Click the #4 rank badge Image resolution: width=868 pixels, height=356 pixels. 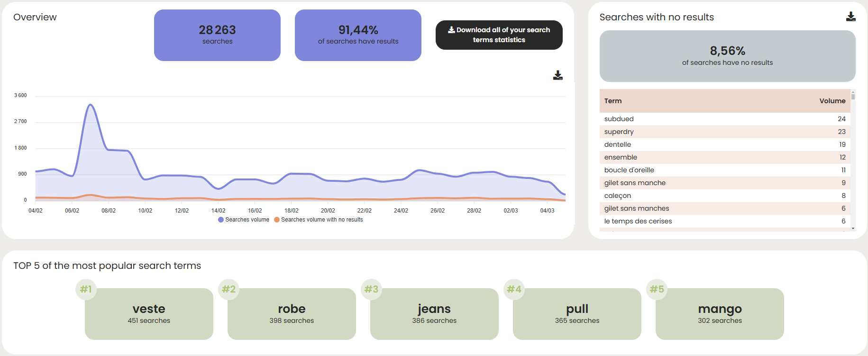[x=514, y=289]
